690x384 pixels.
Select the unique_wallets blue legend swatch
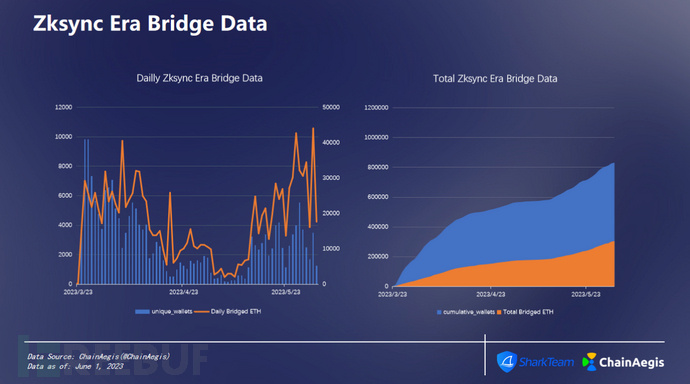pos(142,312)
